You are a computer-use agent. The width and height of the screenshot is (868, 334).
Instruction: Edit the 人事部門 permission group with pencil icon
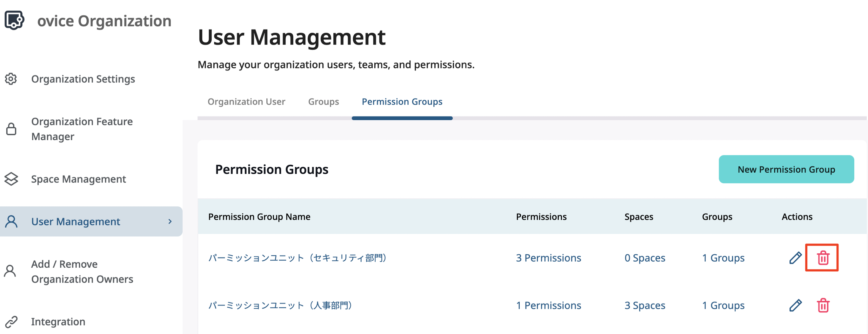click(795, 305)
